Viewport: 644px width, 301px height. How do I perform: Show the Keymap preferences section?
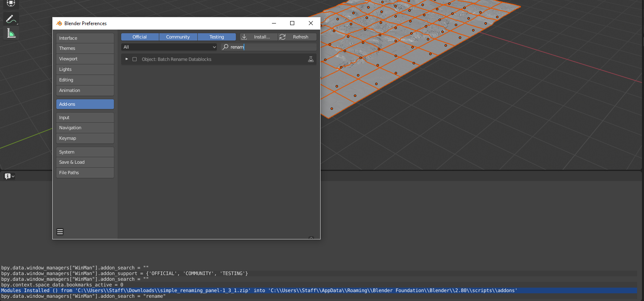tap(85, 138)
